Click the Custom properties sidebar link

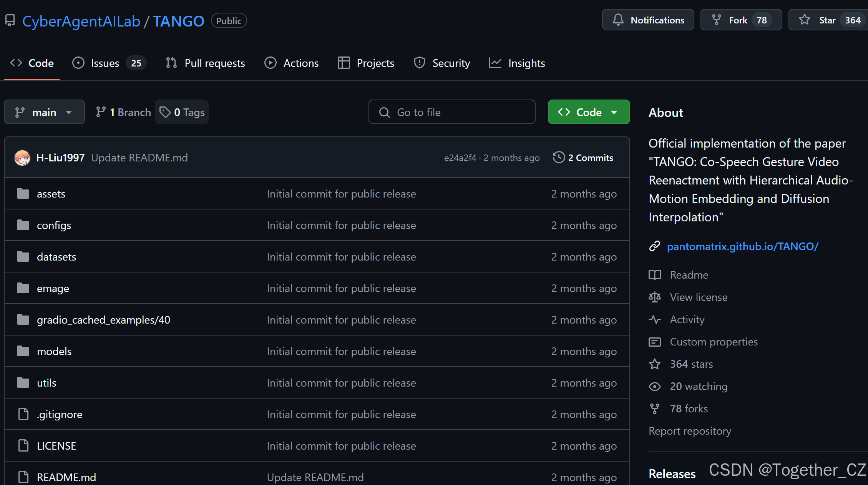click(x=714, y=342)
